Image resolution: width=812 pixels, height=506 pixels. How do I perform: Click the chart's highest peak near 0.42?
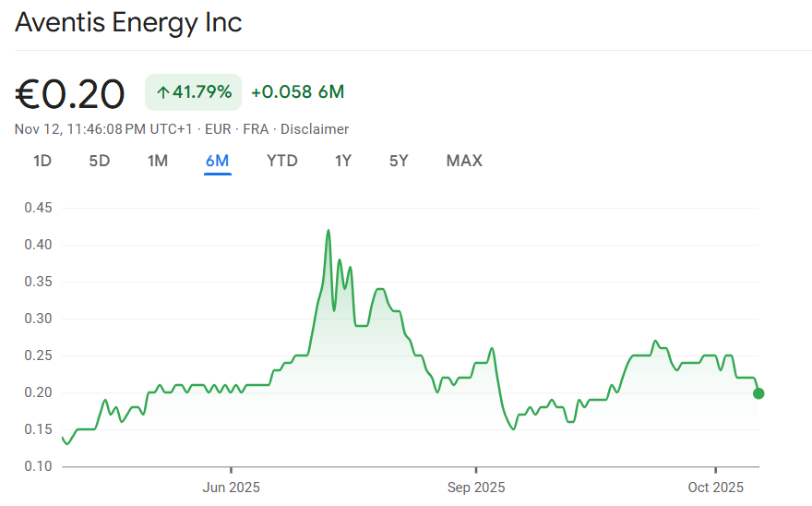328,230
